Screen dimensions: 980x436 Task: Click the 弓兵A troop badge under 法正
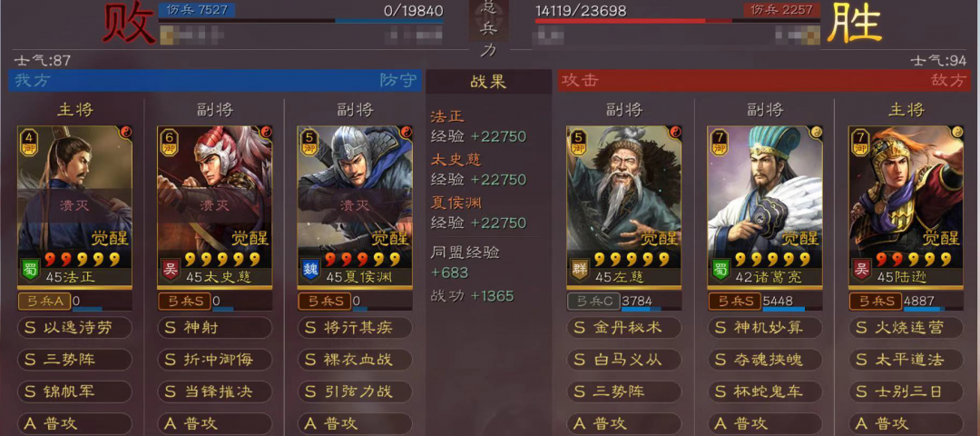tap(44, 301)
